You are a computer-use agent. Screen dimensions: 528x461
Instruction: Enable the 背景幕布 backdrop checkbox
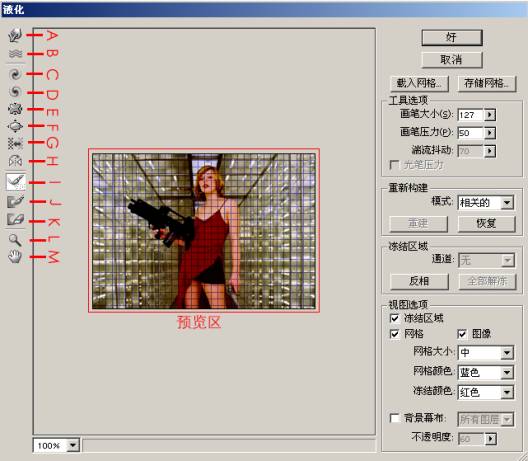(x=394, y=418)
